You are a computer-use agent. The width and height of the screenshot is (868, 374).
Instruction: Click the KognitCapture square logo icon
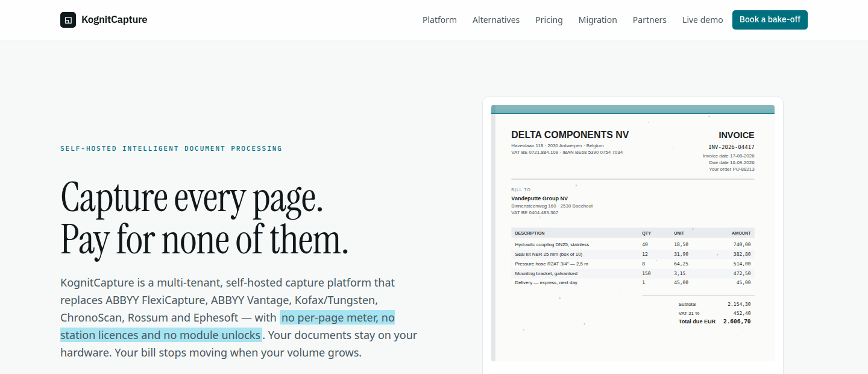68,20
